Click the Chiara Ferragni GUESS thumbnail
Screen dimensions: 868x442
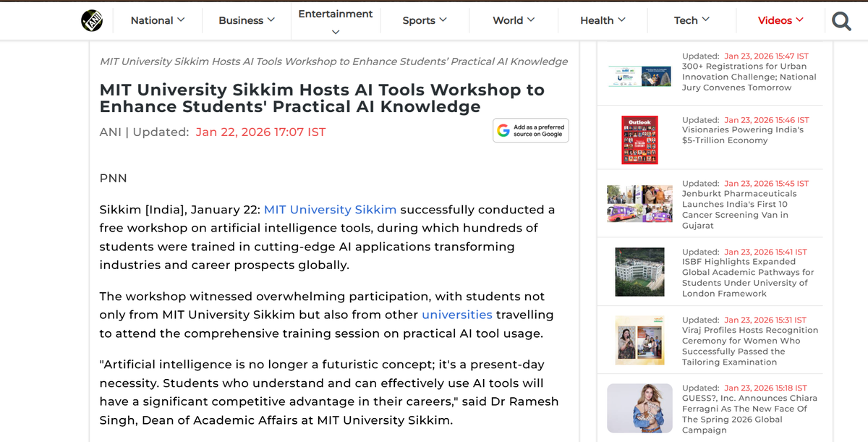point(639,408)
